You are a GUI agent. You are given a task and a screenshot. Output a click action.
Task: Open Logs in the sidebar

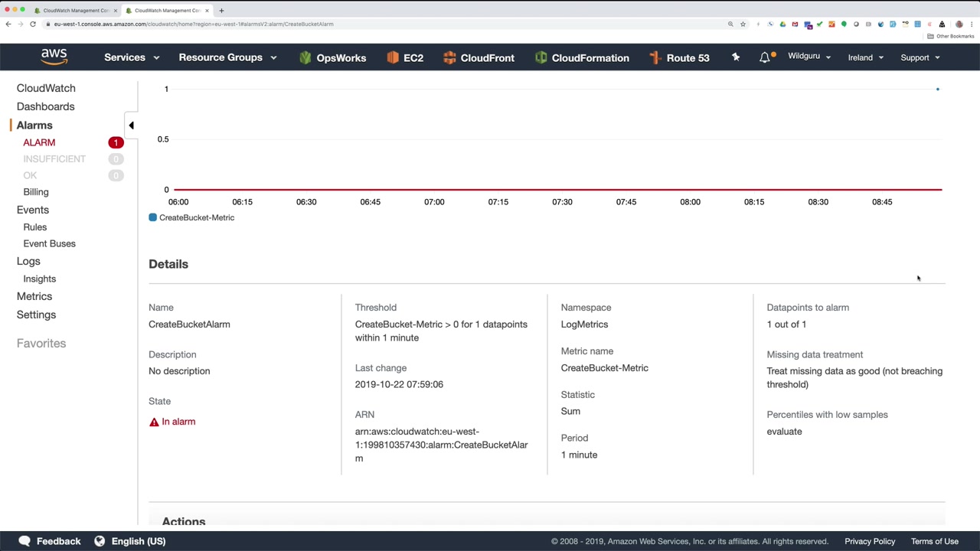click(x=28, y=261)
